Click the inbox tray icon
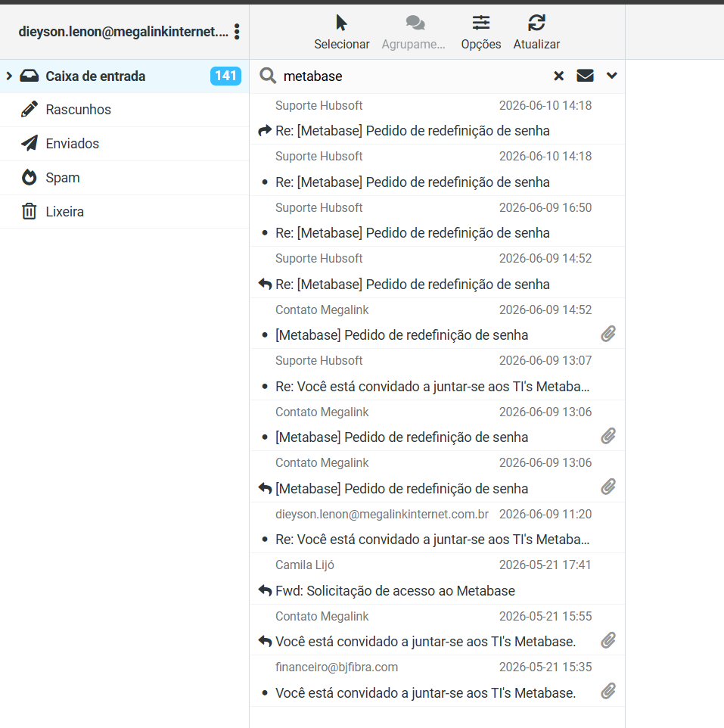The image size is (724, 728). (30, 76)
